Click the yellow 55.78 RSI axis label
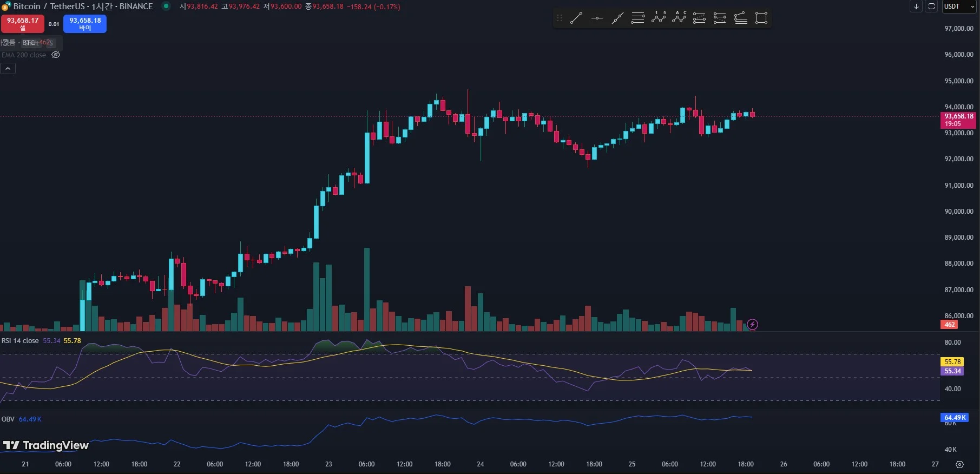The width and height of the screenshot is (980, 474). [x=952, y=362]
